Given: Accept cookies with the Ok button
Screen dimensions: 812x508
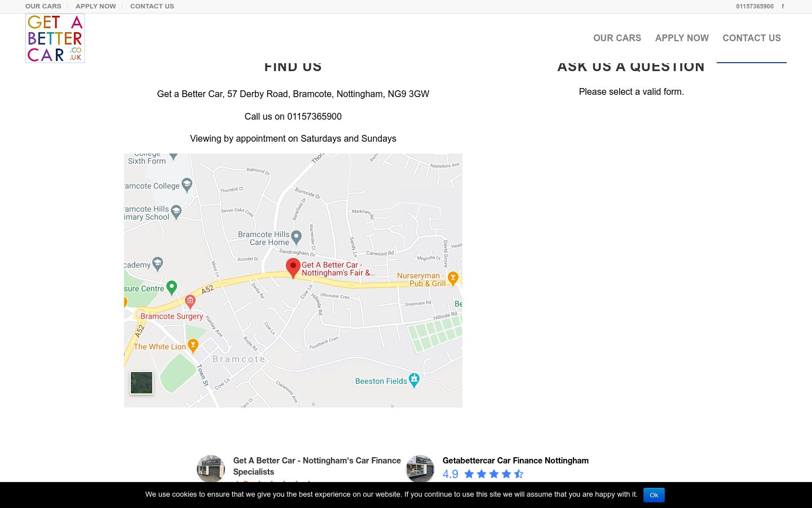Looking at the screenshot, I should (654, 495).
